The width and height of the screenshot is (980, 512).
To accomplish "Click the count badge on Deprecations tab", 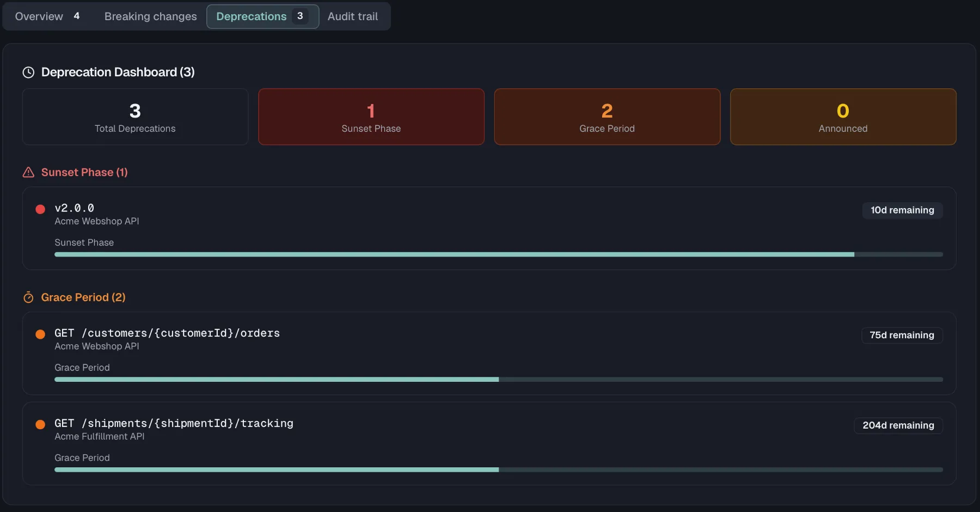I will point(300,16).
